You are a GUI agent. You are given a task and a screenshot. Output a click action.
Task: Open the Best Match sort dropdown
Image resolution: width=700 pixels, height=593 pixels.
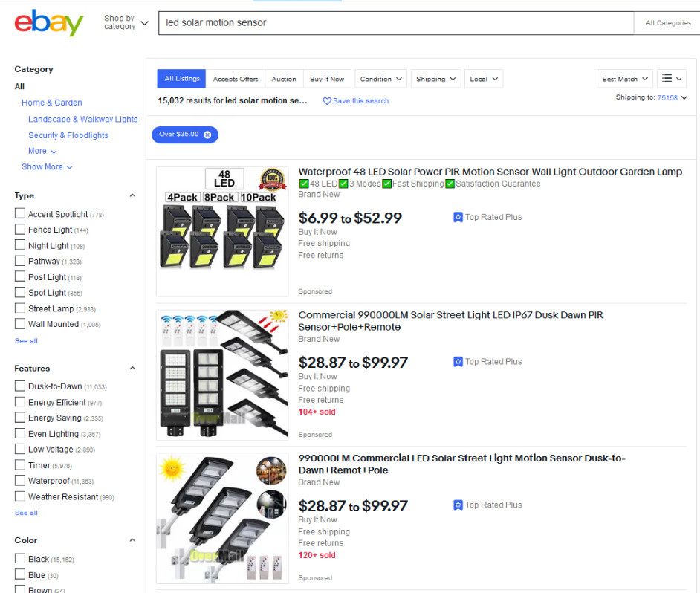coord(624,79)
